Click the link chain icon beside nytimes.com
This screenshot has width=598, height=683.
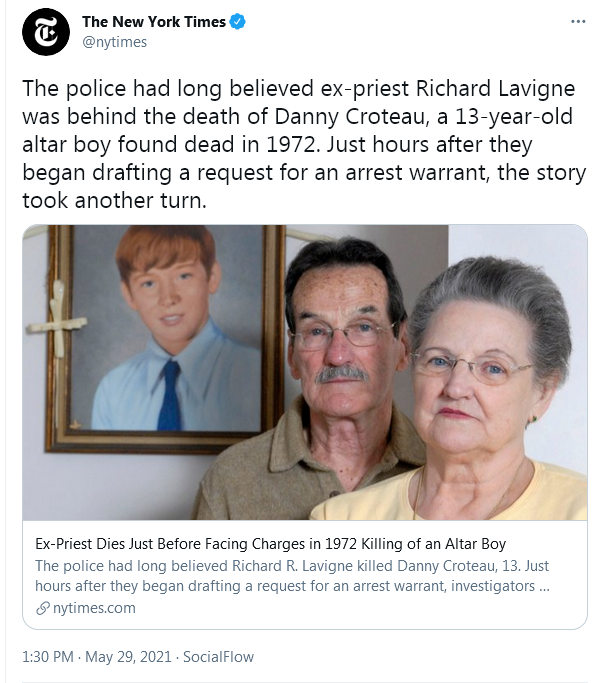coord(42,608)
